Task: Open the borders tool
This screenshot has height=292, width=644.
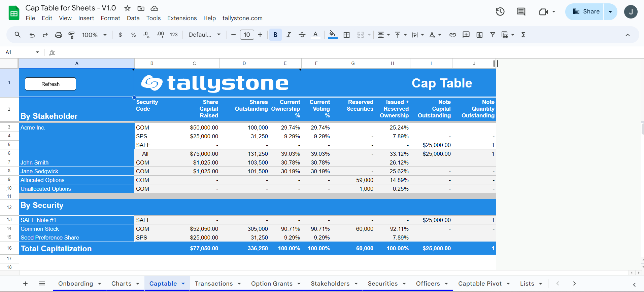Action: [x=346, y=35]
